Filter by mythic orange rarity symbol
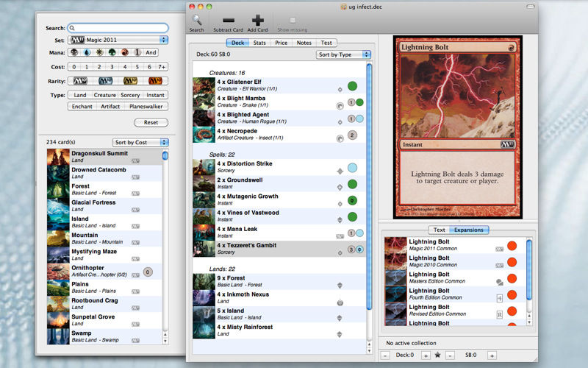 (x=155, y=81)
